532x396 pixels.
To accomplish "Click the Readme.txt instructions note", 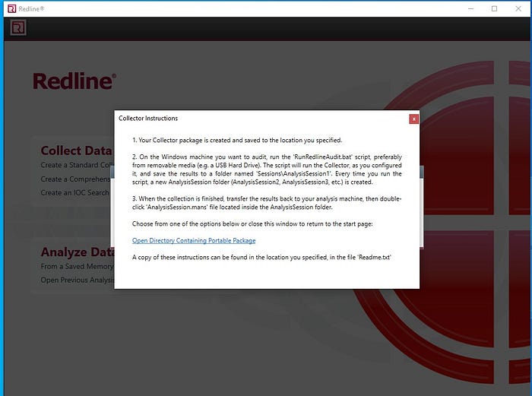I will pyautogui.click(x=261, y=257).
